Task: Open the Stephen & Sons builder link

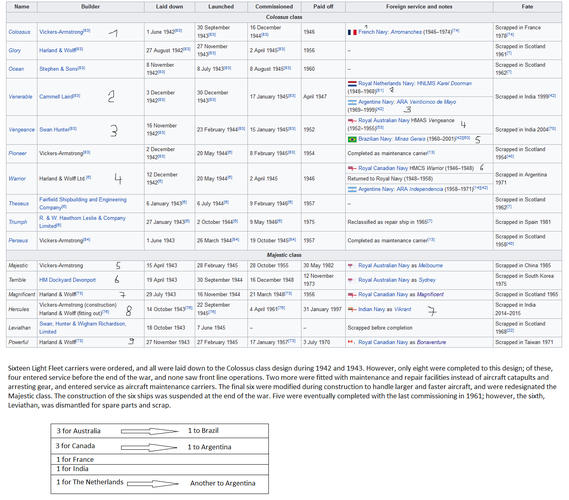Action: tap(58, 69)
